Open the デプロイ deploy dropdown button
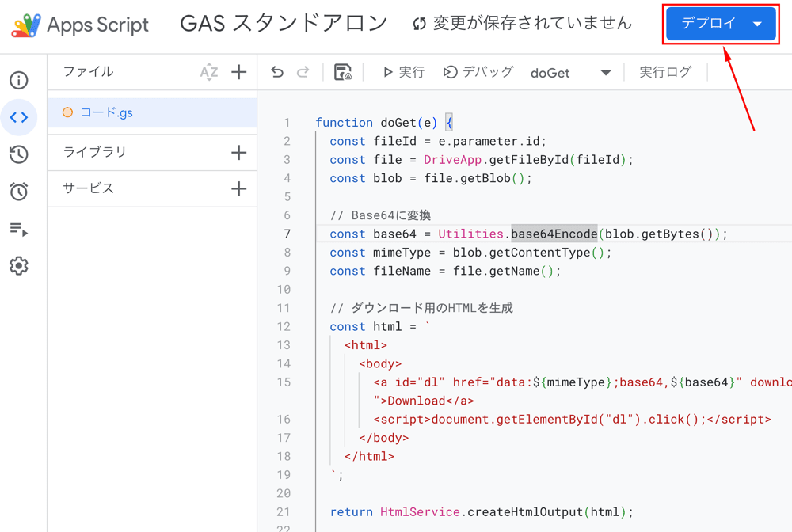The width and height of the screenshot is (792, 532). (x=721, y=24)
